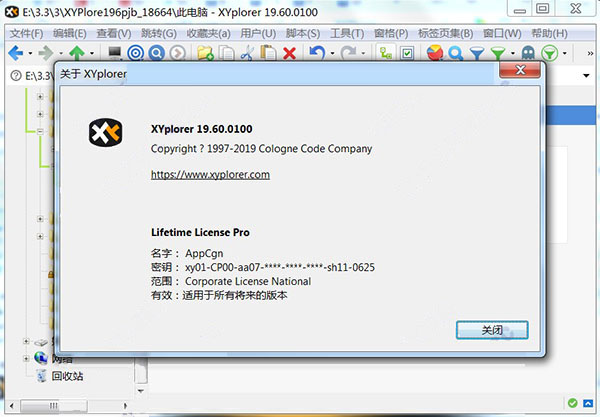Collapse the expanded tree node minus box
Image resolution: width=600 pixels, height=417 pixels.
[x=40, y=132]
